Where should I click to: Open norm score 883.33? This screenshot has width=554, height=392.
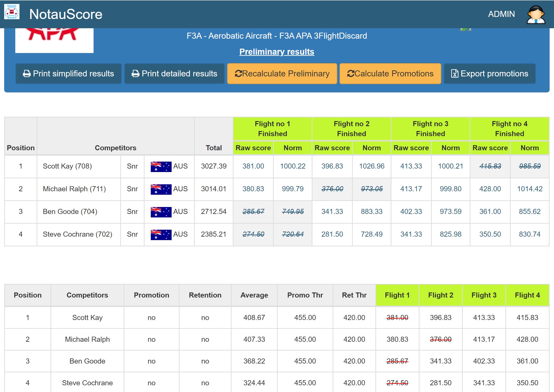(372, 211)
